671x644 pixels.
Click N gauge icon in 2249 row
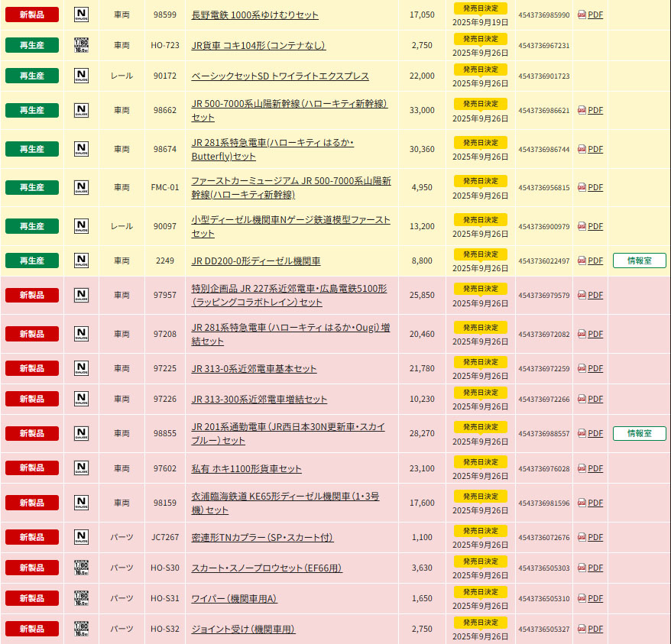tap(81, 261)
